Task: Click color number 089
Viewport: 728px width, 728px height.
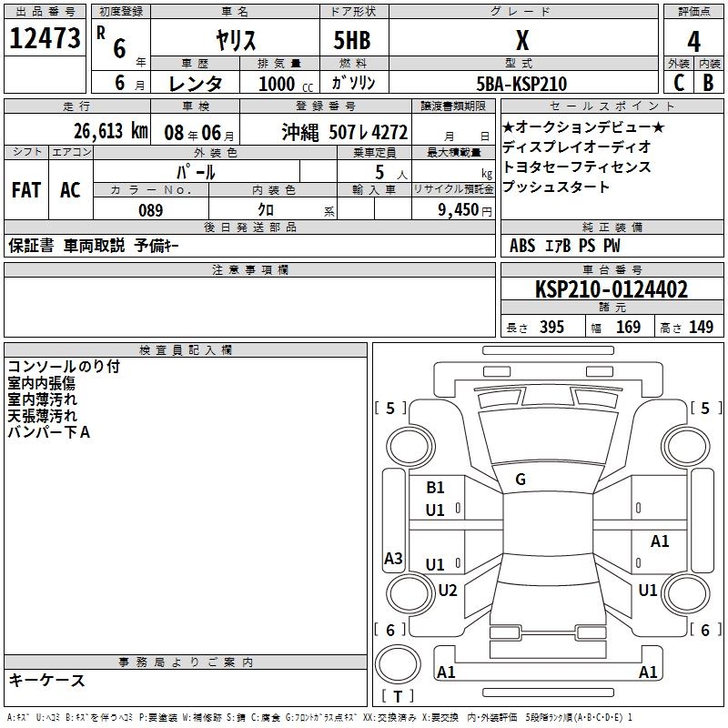Action: pos(151,210)
